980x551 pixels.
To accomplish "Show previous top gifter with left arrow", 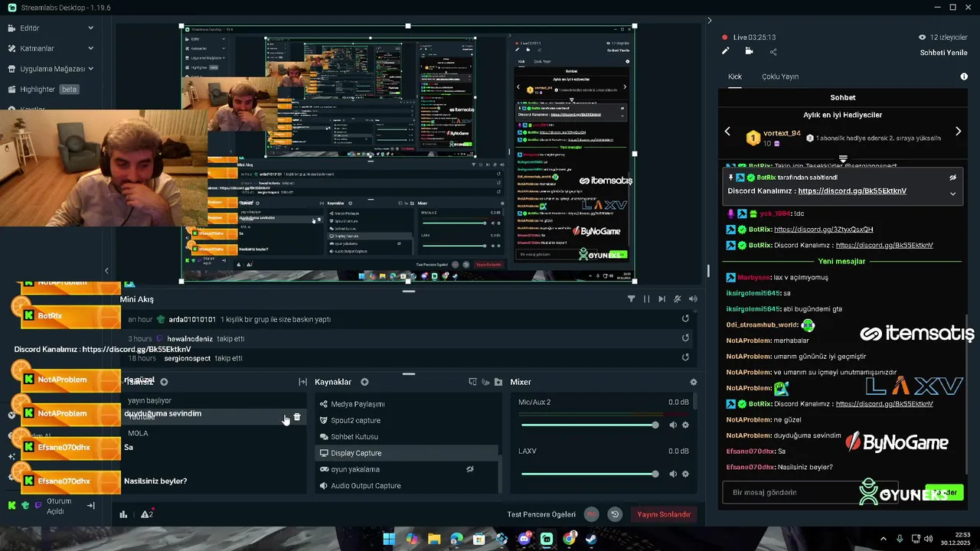I will pos(728,132).
